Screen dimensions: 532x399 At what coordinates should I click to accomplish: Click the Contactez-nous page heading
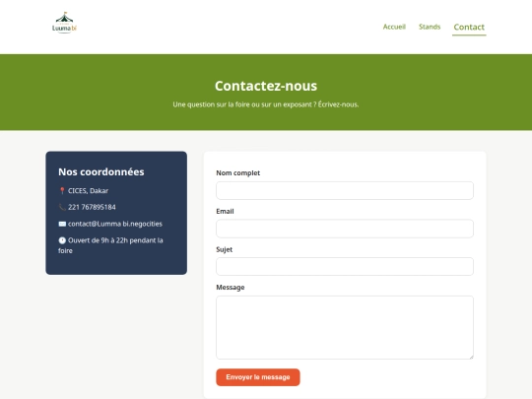tap(266, 86)
